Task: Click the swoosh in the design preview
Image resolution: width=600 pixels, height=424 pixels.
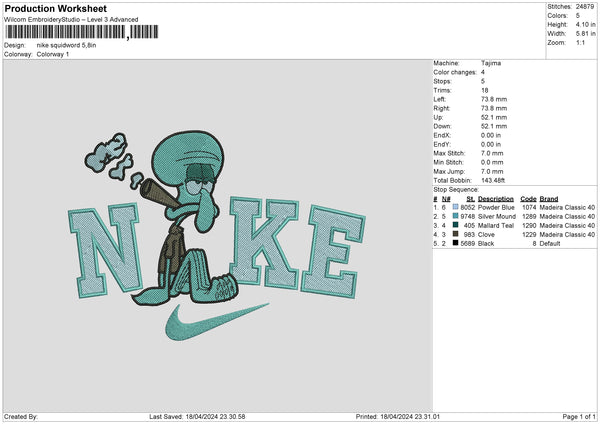Action: [217, 322]
